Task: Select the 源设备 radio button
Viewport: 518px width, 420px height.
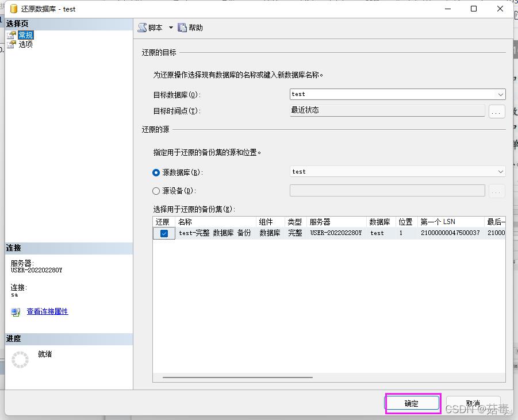Action: click(x=156, y=191)
